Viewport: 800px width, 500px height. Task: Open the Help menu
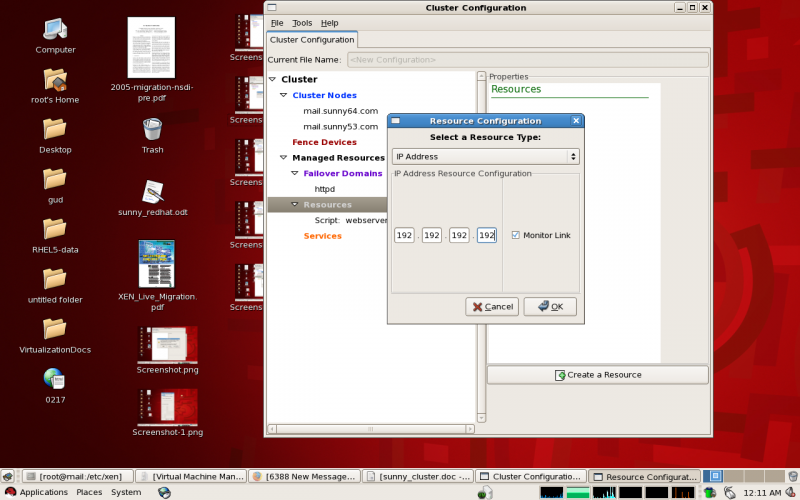click(330, 23)
